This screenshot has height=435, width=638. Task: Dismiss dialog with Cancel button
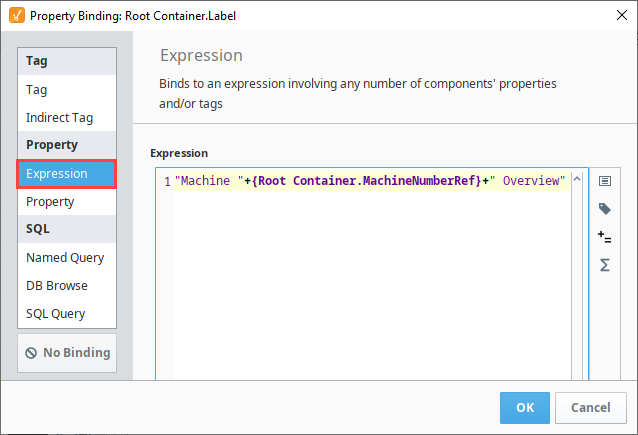[590, 408]
